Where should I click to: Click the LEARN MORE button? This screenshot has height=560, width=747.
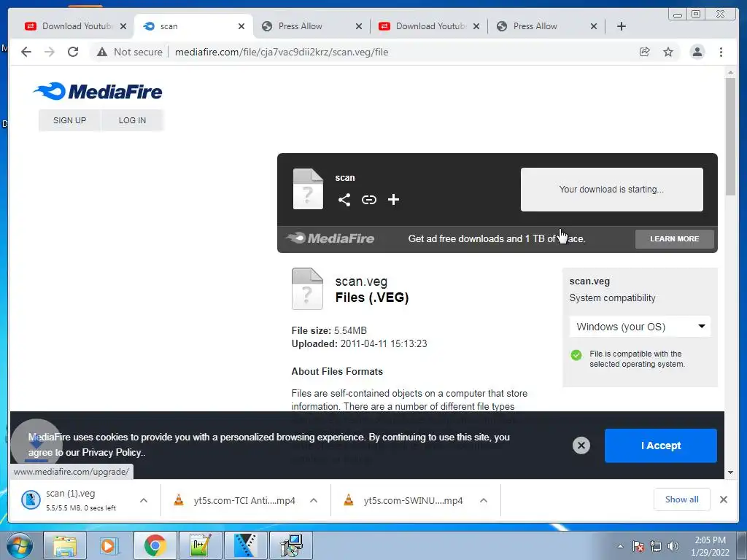tap(674, 239)
